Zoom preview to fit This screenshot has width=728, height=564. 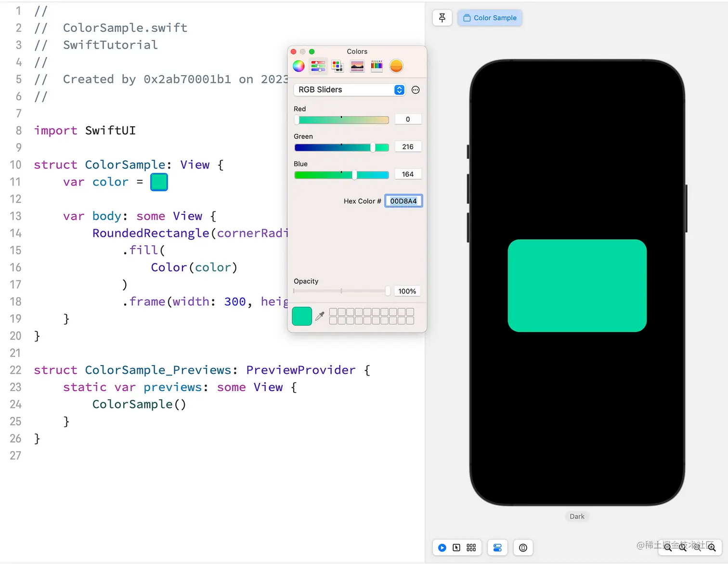(x=697, y=548)
